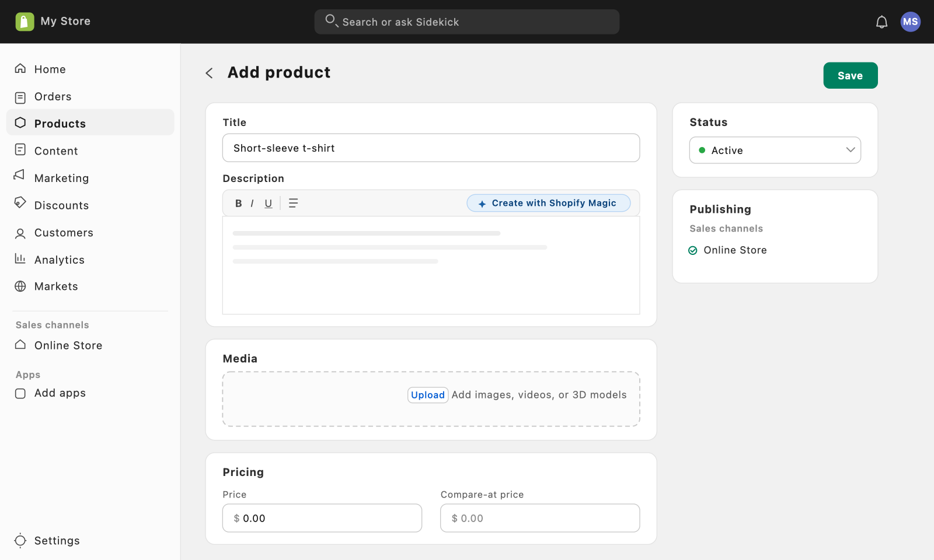The width and height of the screenshot is (934, 560).
Task: Go back using the arrow beside Add product
Action: [x=209, y=73]
